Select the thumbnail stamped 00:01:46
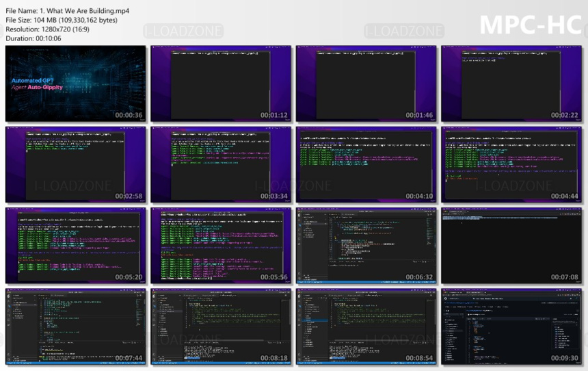This screenshot has width=588, height=371. [x=366, y=84]
